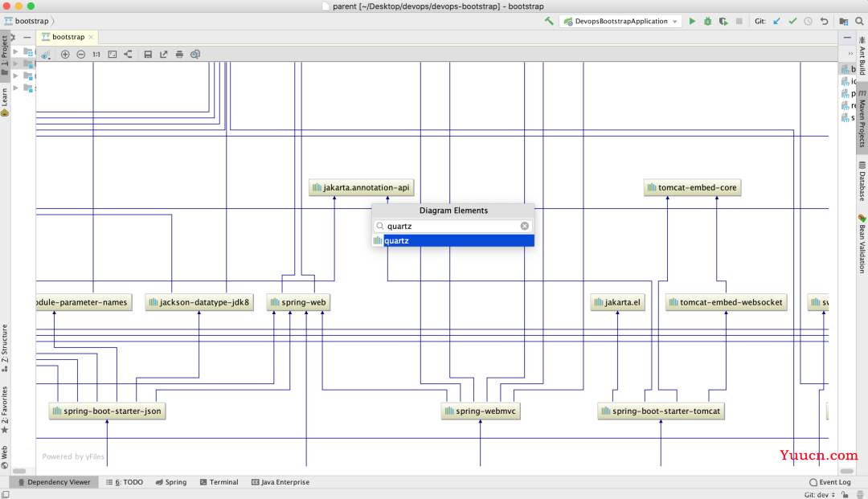Save the diagram with disk icon

pos(148,54)
